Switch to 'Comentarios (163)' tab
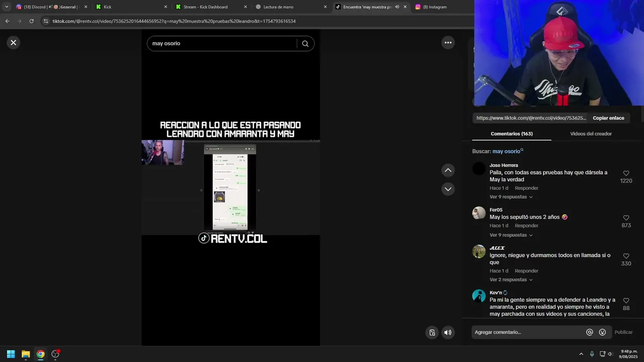Image resolution: width=644 pixels, height=362 pixels. coord(512,134)
